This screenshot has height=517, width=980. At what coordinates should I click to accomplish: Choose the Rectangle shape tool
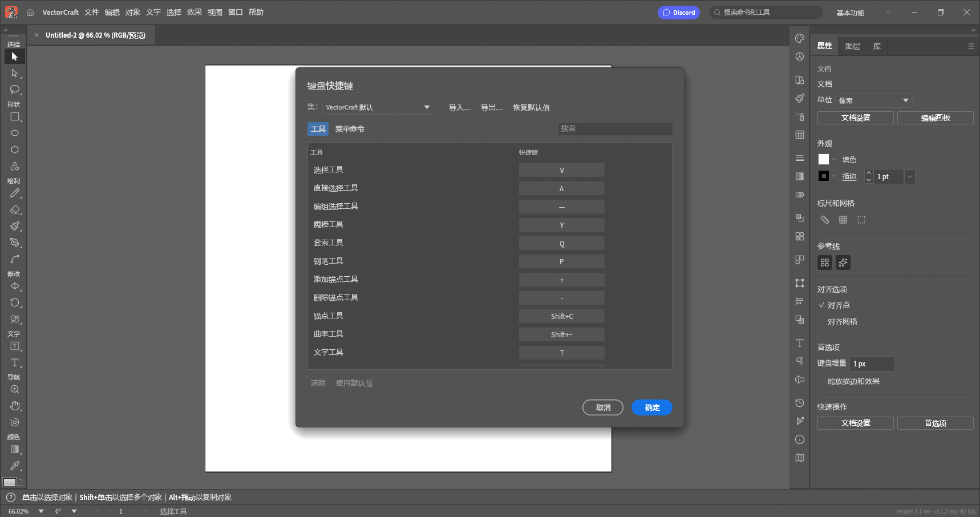click(x=14, y=116)
